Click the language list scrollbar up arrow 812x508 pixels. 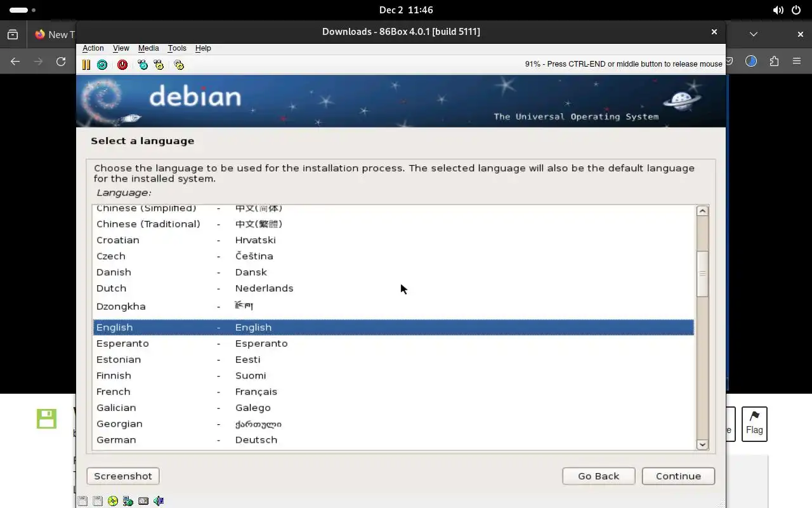(702, 211)
